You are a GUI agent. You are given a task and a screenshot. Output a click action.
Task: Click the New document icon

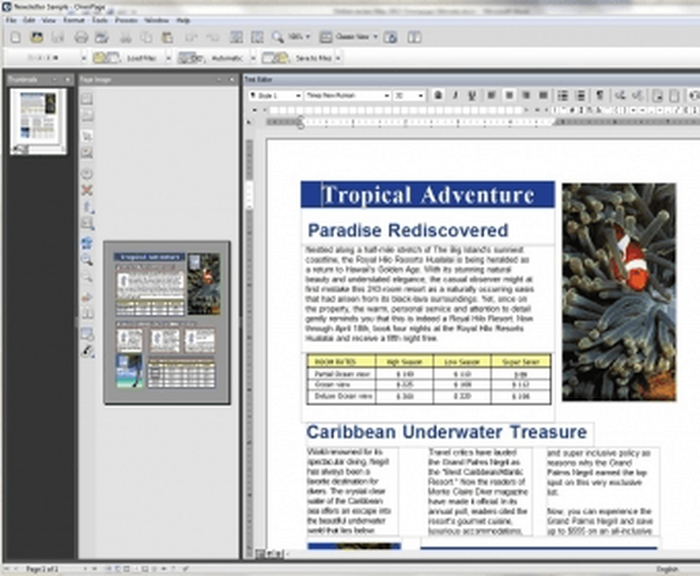point(16,38)
